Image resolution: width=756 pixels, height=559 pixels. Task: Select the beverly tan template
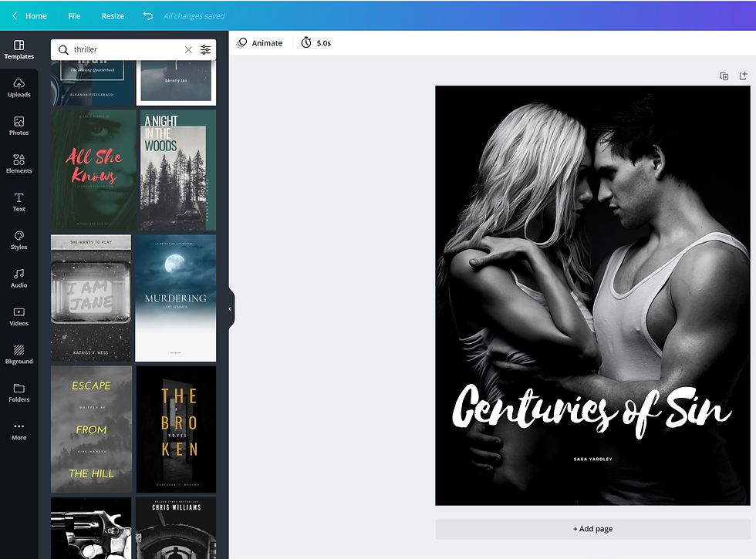176,83
